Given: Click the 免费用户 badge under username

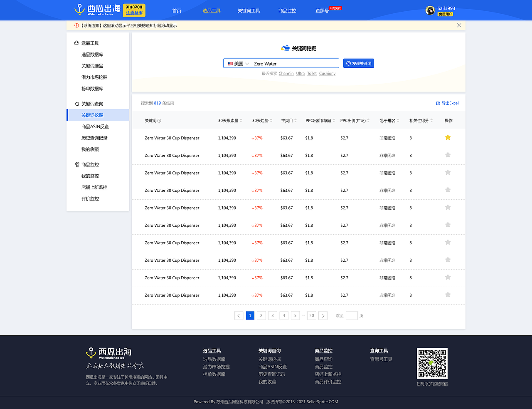Looking at the screenshot, I should [x=445, y=14].
